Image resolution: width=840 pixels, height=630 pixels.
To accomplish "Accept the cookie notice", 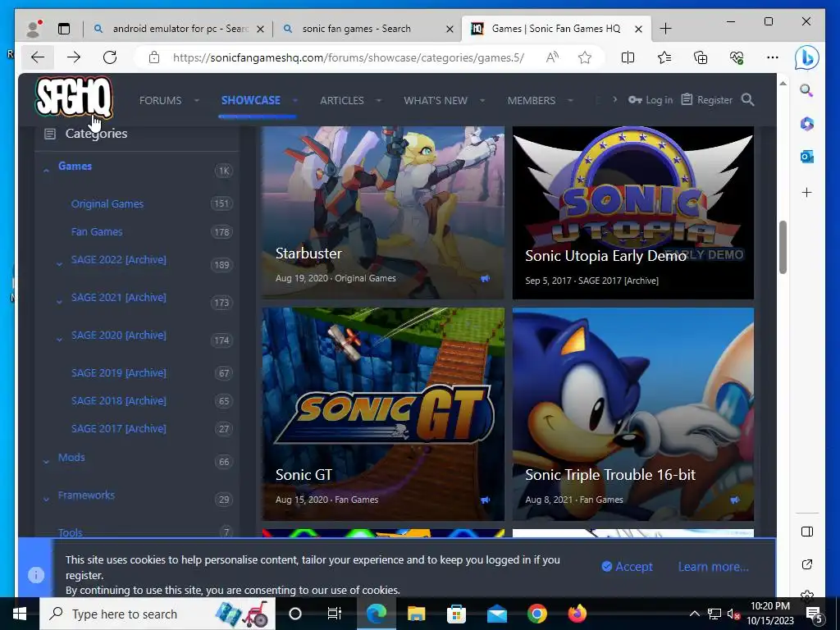I will pyautogui.click(x=627, y=567).
